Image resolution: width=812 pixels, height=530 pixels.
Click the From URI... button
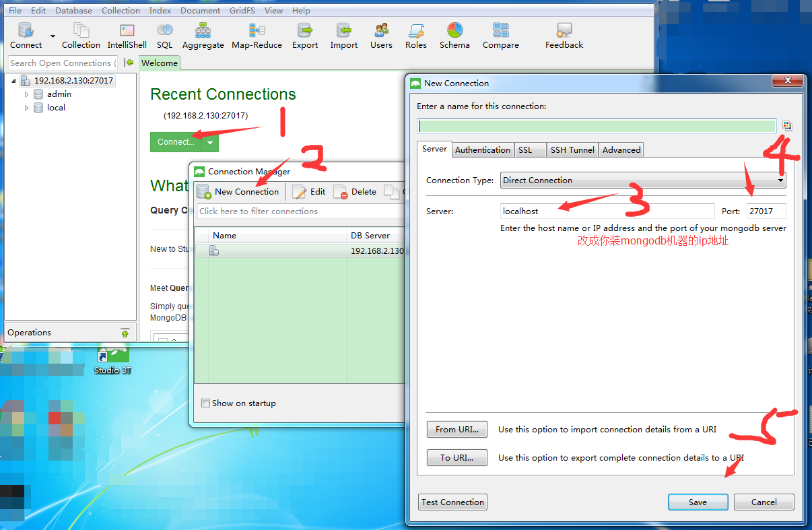coord(457,429)
